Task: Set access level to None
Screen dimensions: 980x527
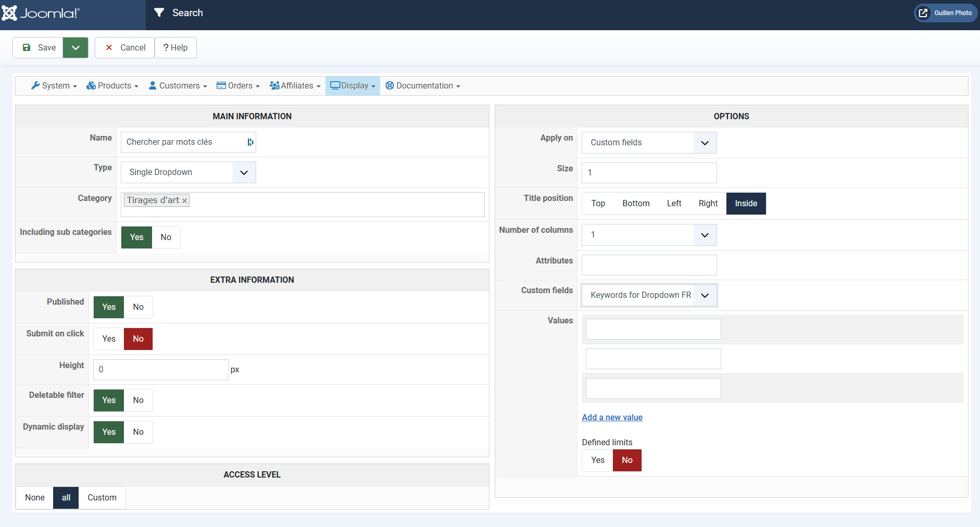Action: [x=35, y=498]
